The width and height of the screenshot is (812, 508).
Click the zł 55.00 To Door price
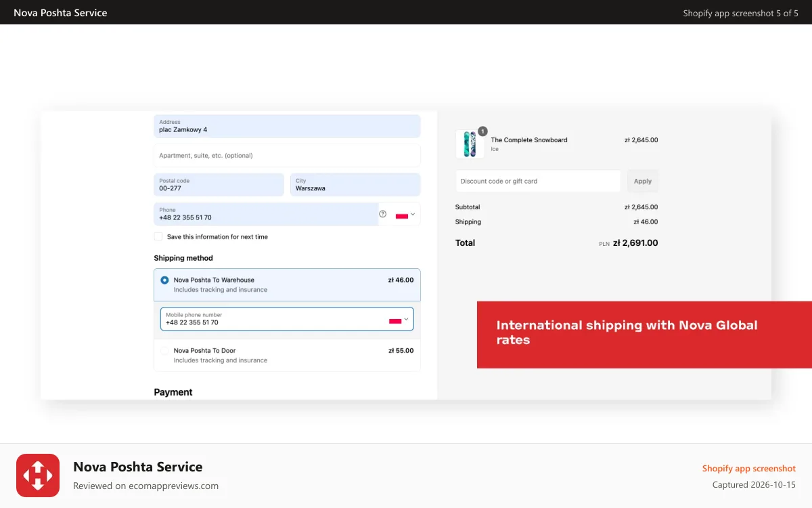click(x=401, y=351)
